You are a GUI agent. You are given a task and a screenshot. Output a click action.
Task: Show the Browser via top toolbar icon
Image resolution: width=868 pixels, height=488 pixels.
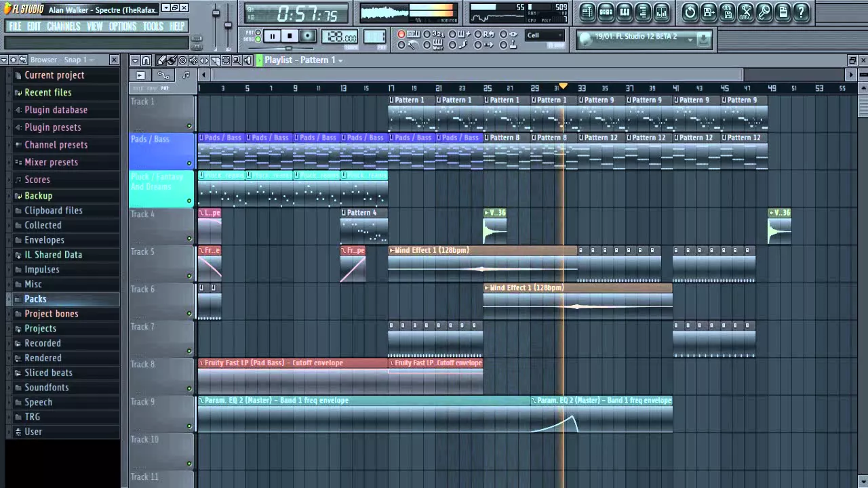(x=643, y=12)
